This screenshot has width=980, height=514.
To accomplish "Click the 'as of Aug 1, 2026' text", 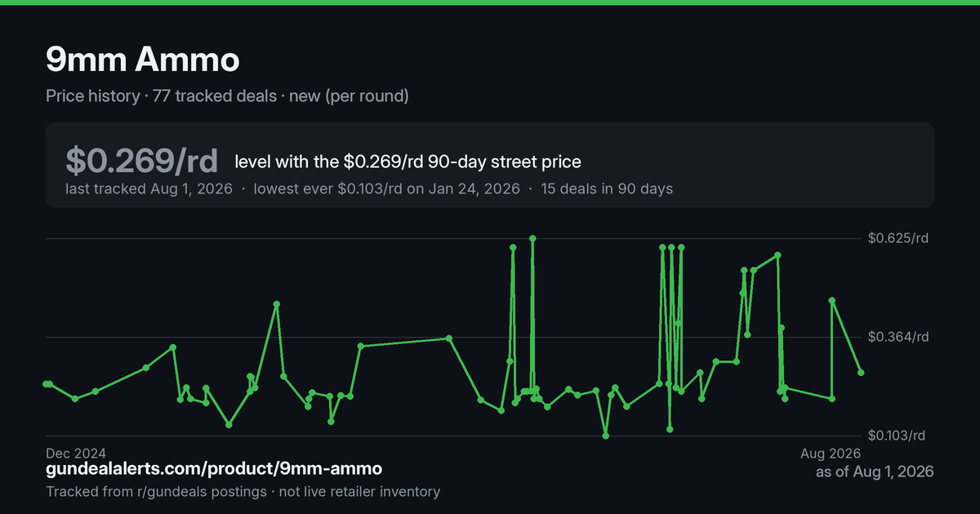I will click(x=875, y=472).
